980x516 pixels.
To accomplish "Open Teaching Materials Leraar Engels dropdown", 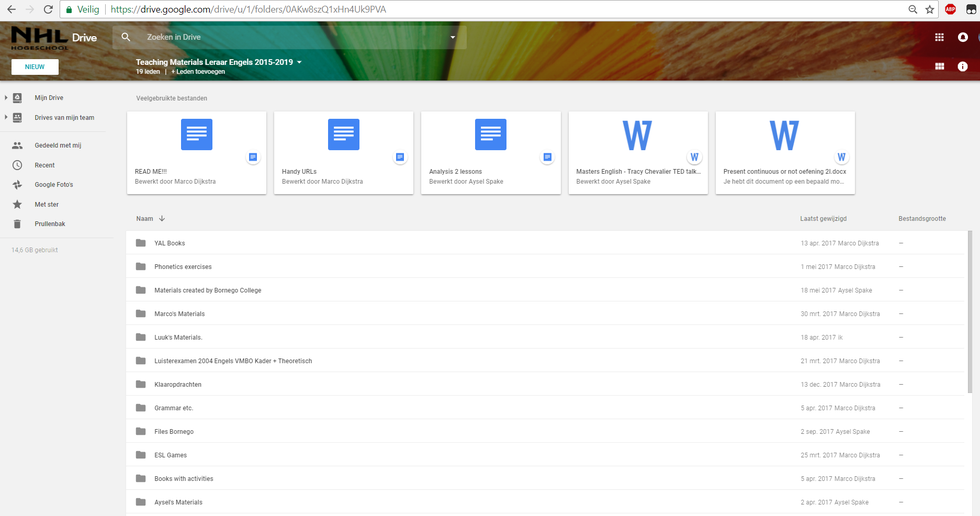I will point(298,62).
